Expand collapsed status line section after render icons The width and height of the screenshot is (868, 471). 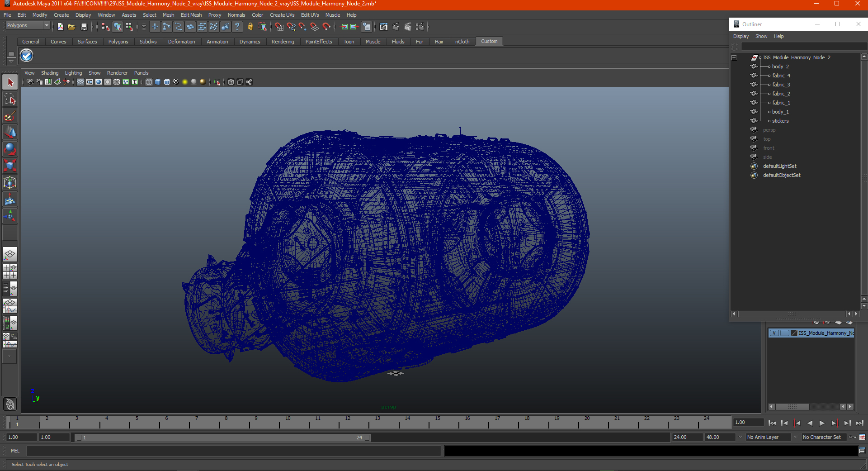click(428, 27)
